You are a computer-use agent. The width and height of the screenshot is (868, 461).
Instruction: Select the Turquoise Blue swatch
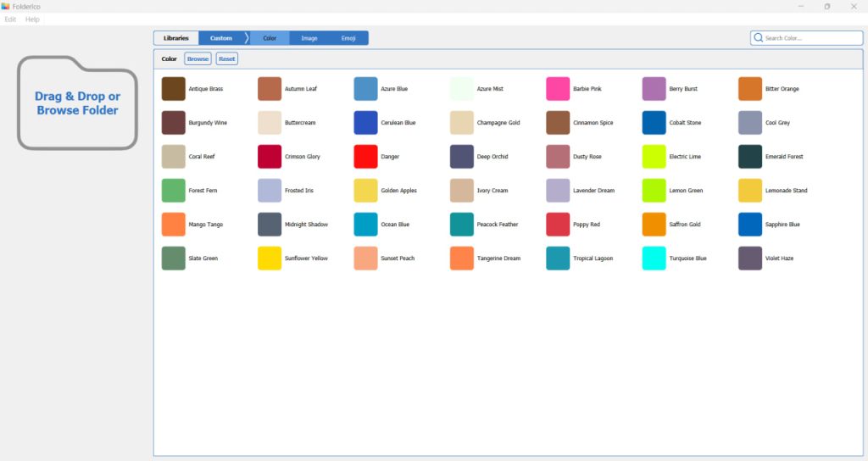coord(654,258)
